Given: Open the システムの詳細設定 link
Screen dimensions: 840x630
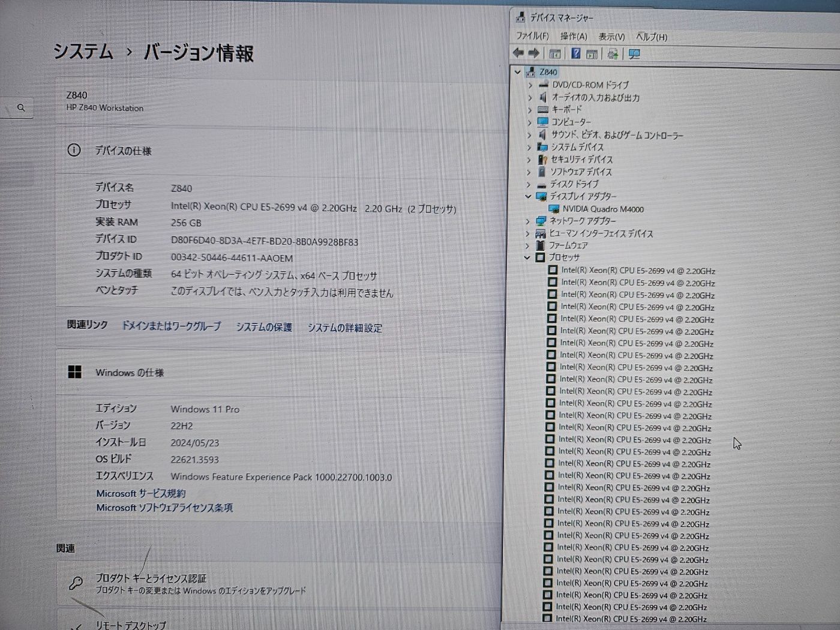Looking at the screenshot, I should [345, 328].
